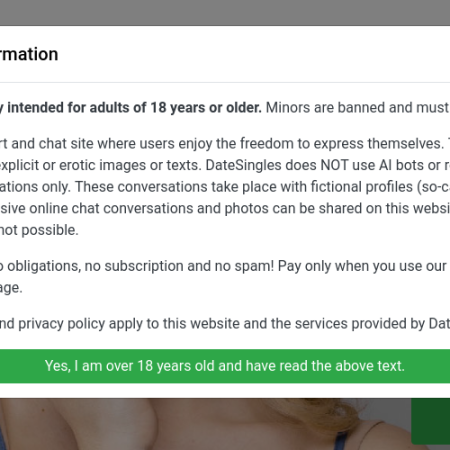450x450 pixels.
Task: Open the "privacy policy" text in the last paragraph
Action: click(x=61, y=324)
